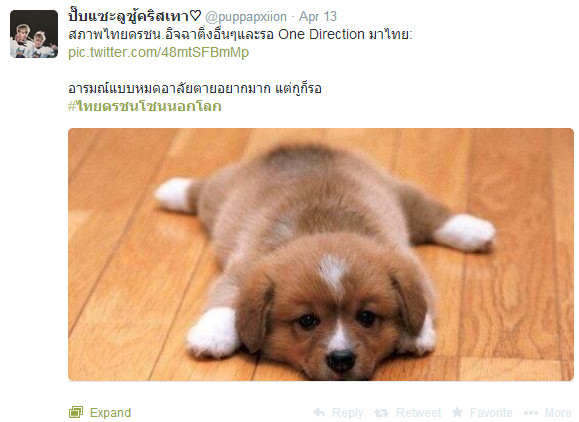Click the favorite star icon
This screenshot has height=422, width=579.
(x=457, y=412)
